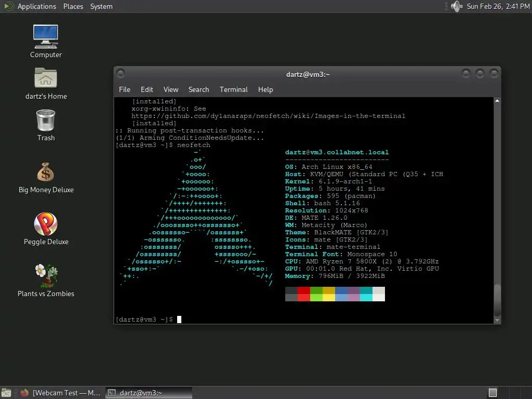Open the Applications menu
The height and width of the screenshot is (399, 532).
click(37, 6)
